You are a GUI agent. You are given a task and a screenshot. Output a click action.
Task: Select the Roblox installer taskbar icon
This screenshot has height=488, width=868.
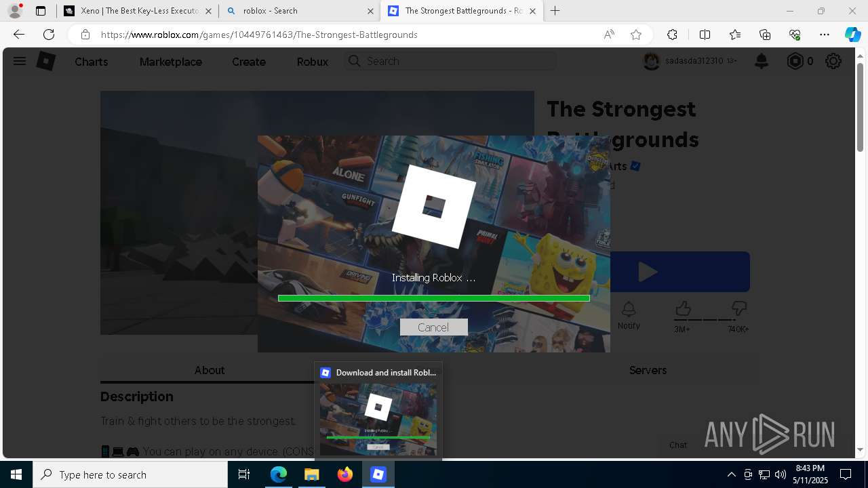(378, 474)
